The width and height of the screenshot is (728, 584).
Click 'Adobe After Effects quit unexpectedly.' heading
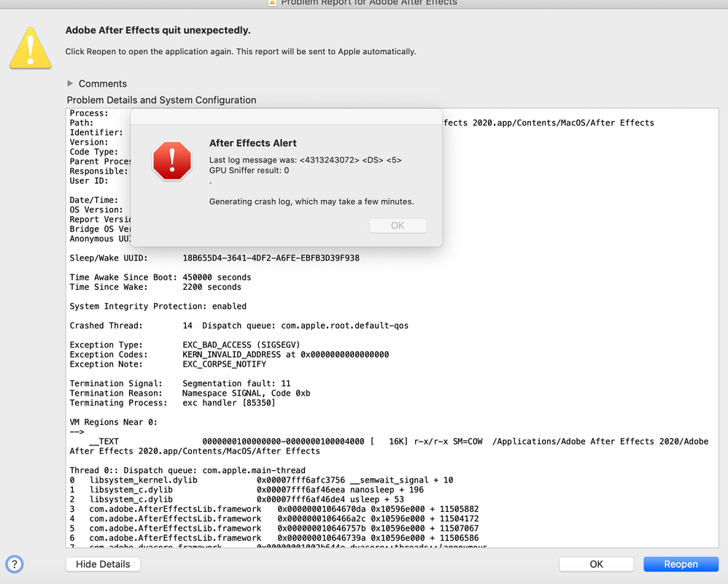point(158,30)
